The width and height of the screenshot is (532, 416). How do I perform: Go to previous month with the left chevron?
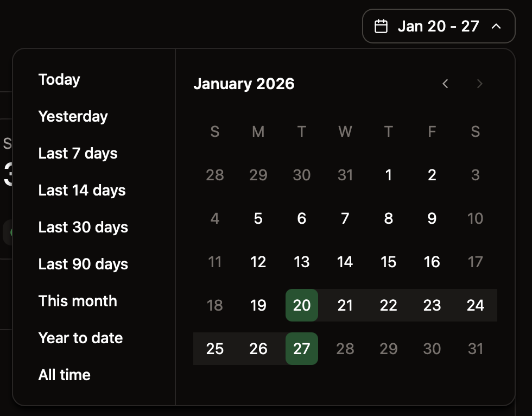445,84
